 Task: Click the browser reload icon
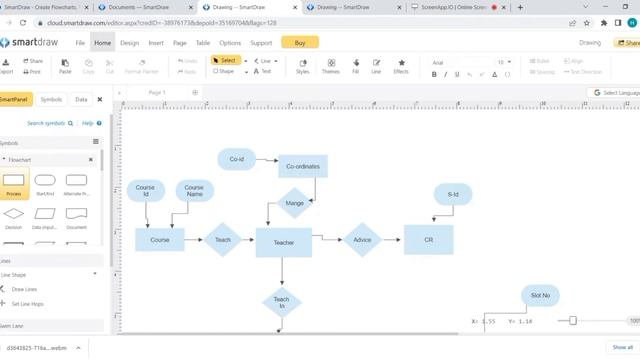[23, 23]
